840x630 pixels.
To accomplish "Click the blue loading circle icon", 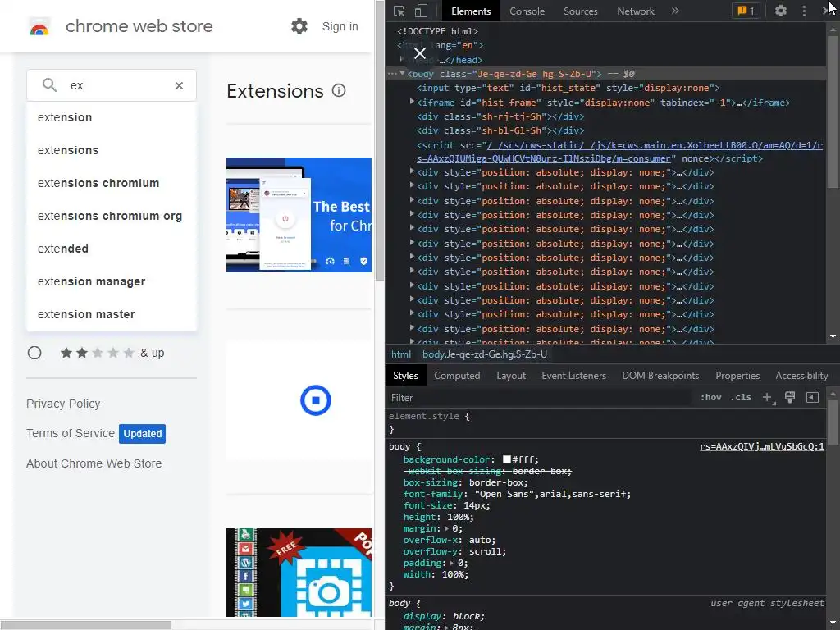I will [316, 400].
